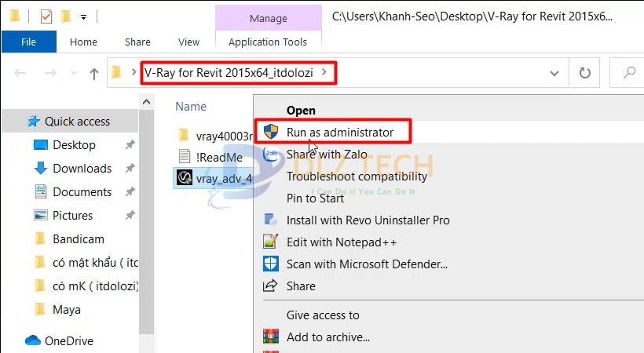Open Documents in the navigation pane

(x=82, y=192)
